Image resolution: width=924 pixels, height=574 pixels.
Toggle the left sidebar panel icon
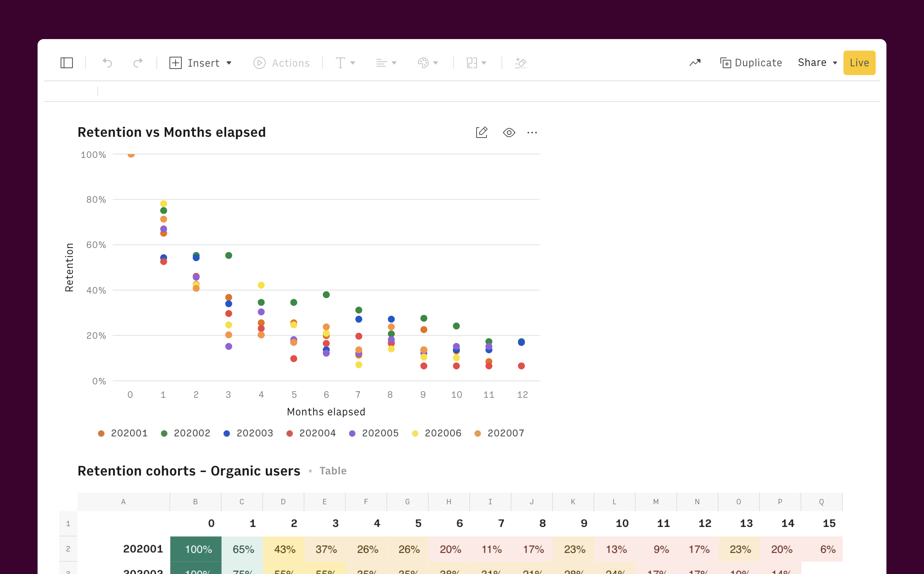[67, 63]
